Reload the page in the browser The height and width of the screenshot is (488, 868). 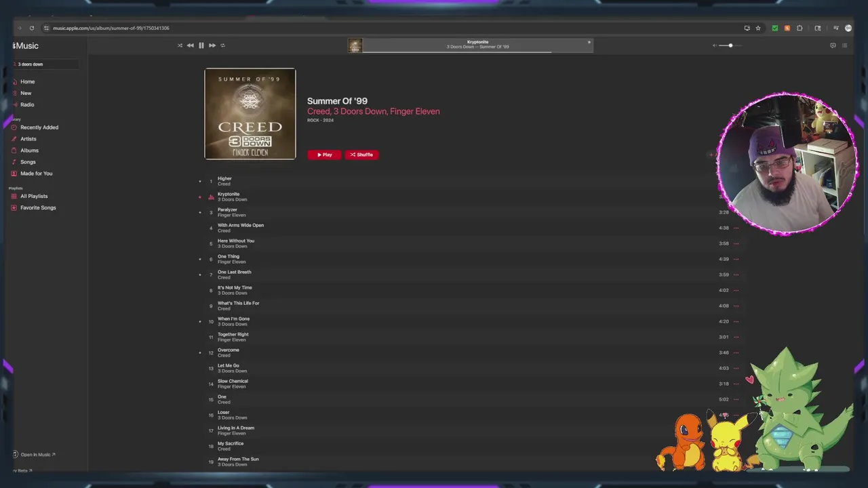31,28
